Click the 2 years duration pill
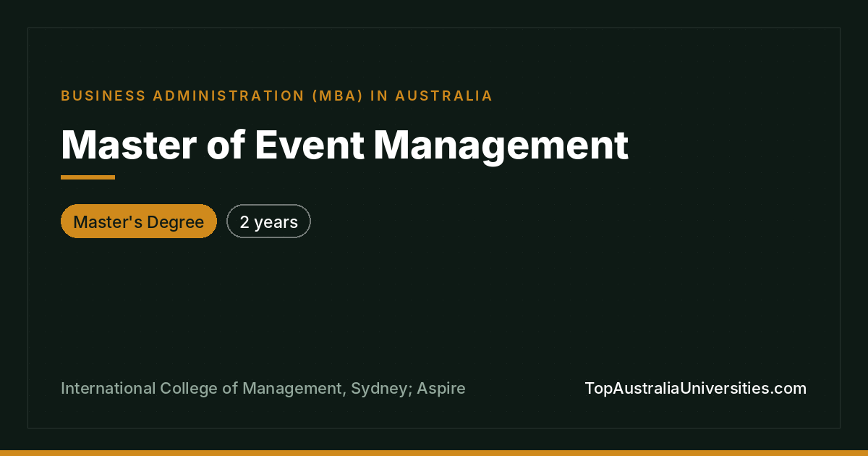Screen dimensions: 868x456 [268, 221]
